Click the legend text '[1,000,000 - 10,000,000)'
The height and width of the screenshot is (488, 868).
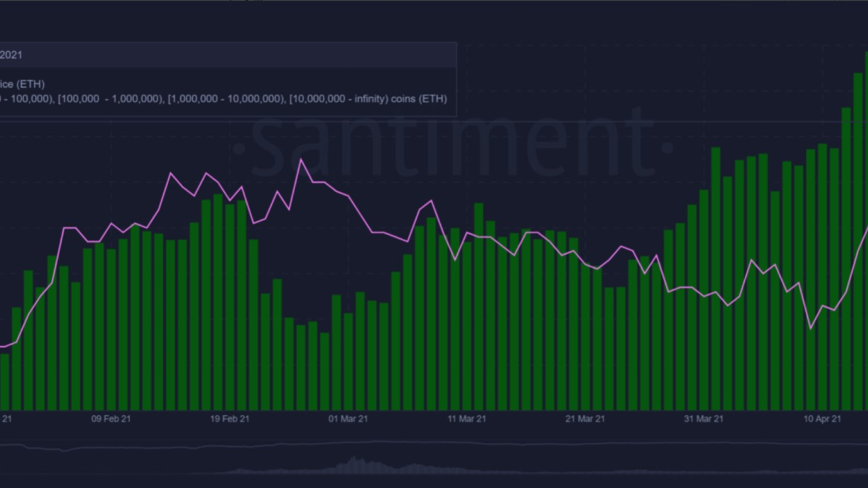[x=227, y=99]
